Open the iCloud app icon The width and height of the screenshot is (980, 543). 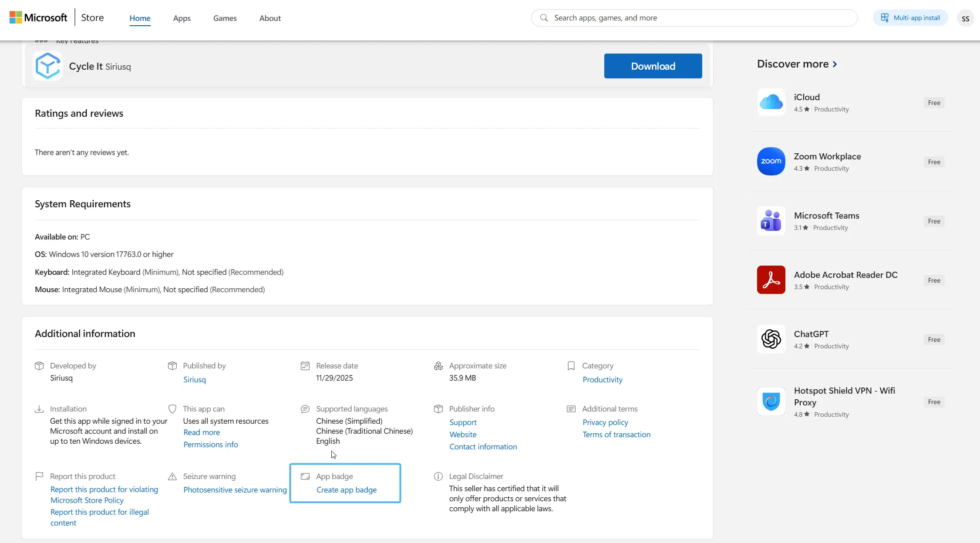[771, 102]
